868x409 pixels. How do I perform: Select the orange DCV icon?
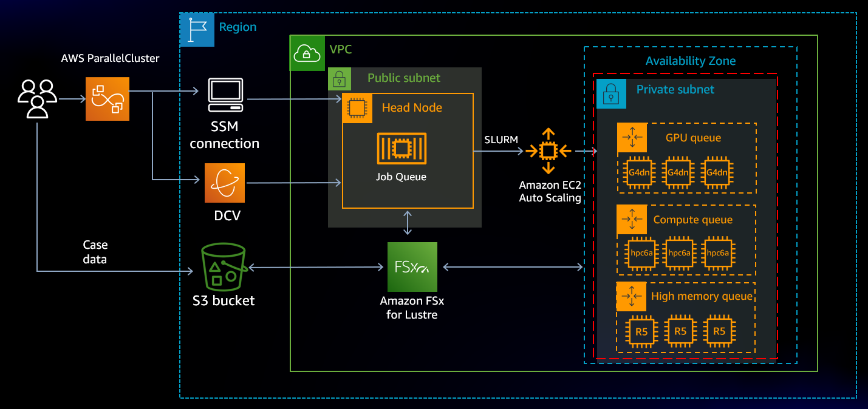tap(225, 183)
